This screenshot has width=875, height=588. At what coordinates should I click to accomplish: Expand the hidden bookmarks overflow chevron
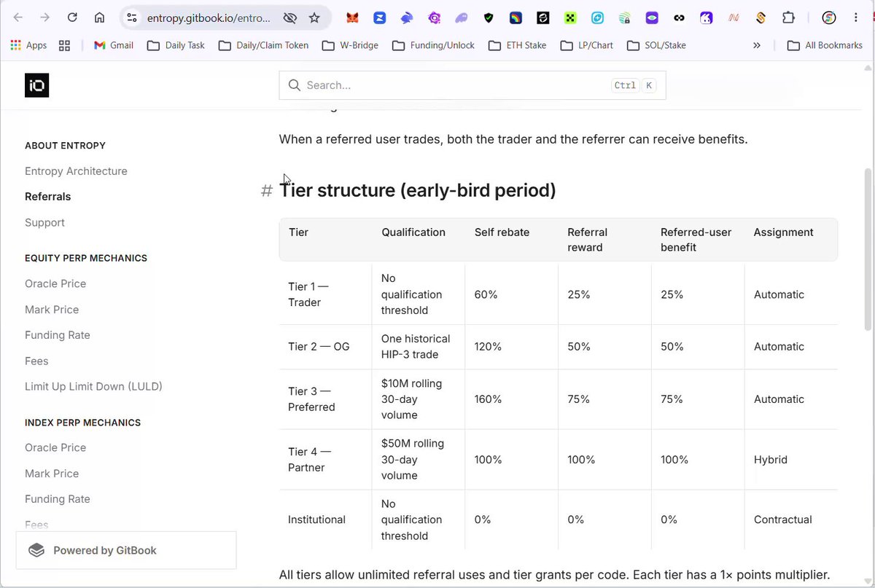pyautogui.click(x=757, y=45)
